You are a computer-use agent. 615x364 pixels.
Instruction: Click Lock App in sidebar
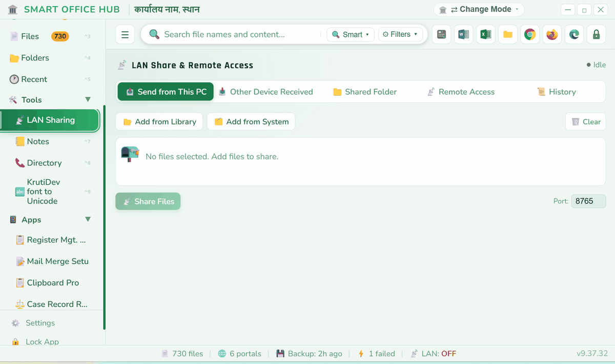point(50,341)
